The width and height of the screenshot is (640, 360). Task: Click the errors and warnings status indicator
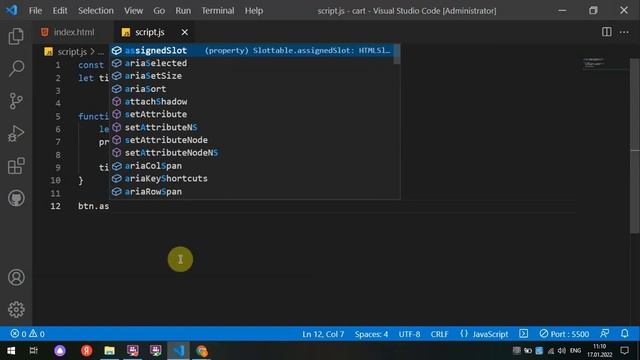coord(27,334)
